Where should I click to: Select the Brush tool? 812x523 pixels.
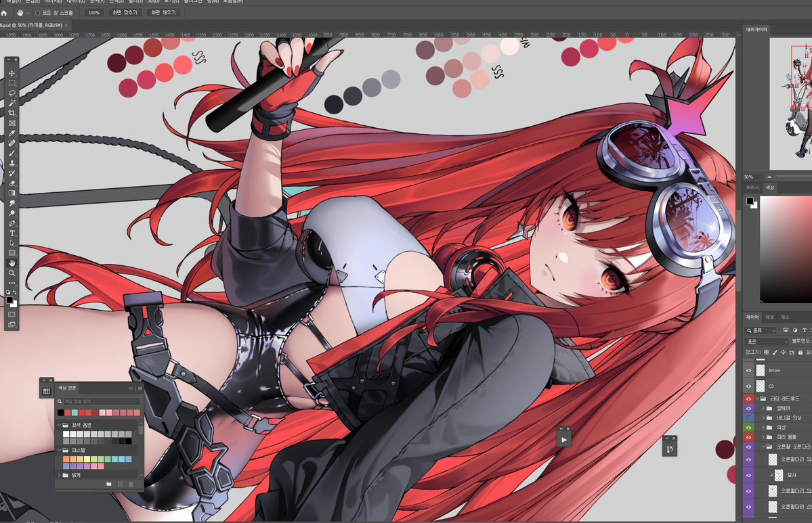(12, 153)
